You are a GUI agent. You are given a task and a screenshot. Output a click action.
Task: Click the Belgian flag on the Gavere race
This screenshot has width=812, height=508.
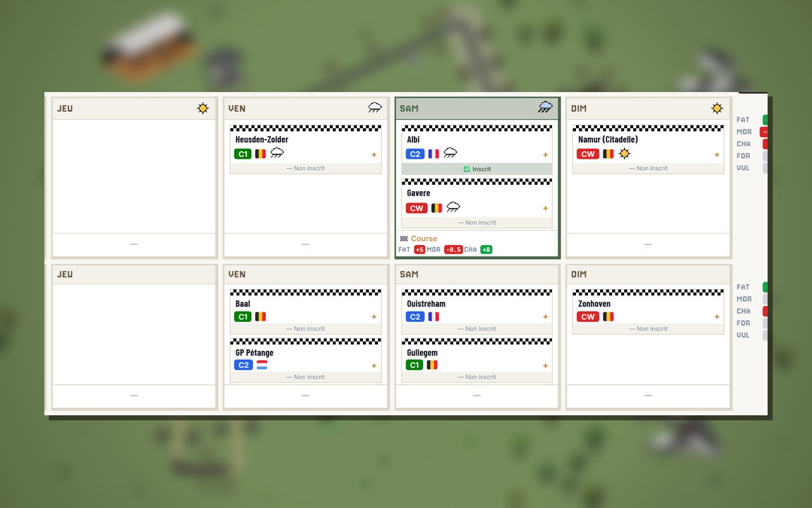pyautogui.click(x=436, y=208)
